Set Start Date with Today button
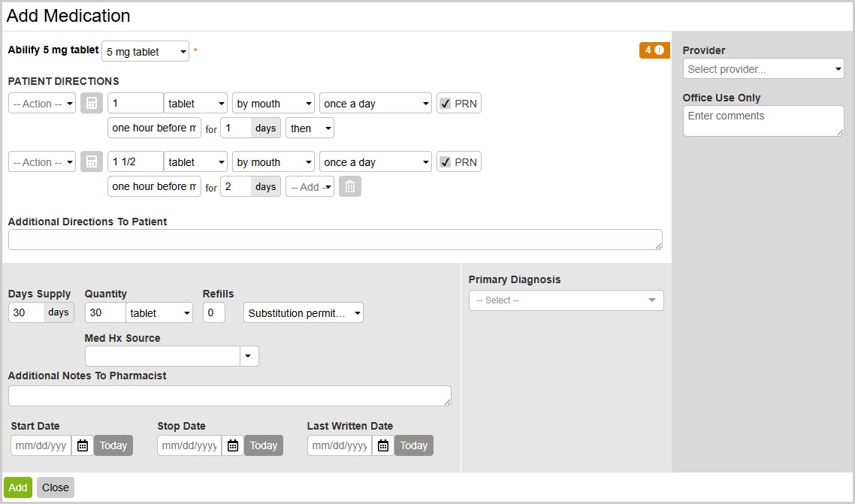 pos(113,445)
